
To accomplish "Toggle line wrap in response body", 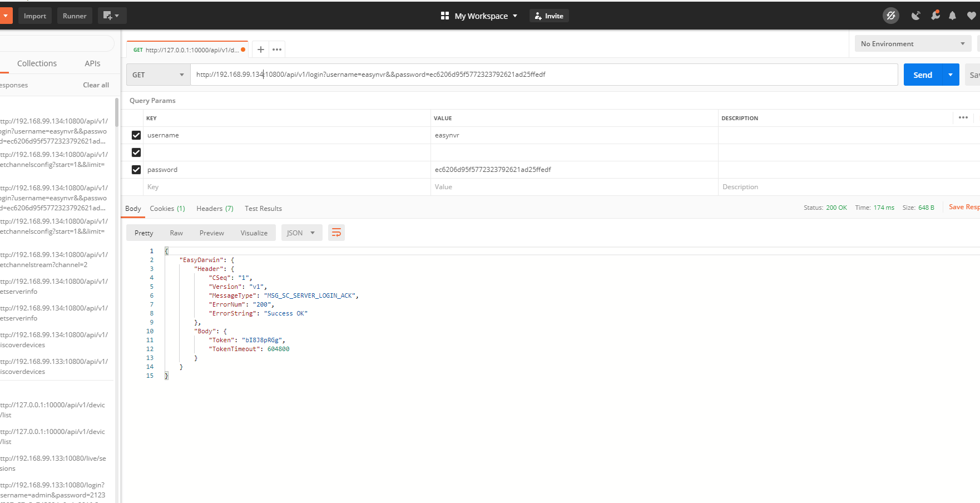I will pyautogui.click(x=336, y=233).
